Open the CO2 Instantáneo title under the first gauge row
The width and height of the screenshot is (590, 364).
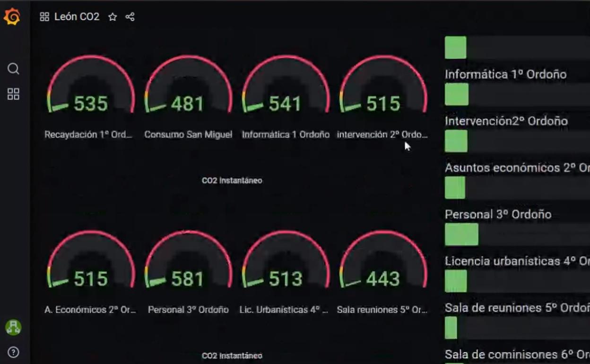[x=232, y=181]
